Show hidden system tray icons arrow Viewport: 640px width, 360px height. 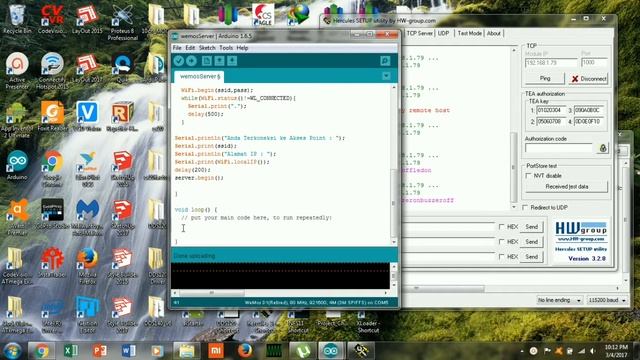coord(522,351)
